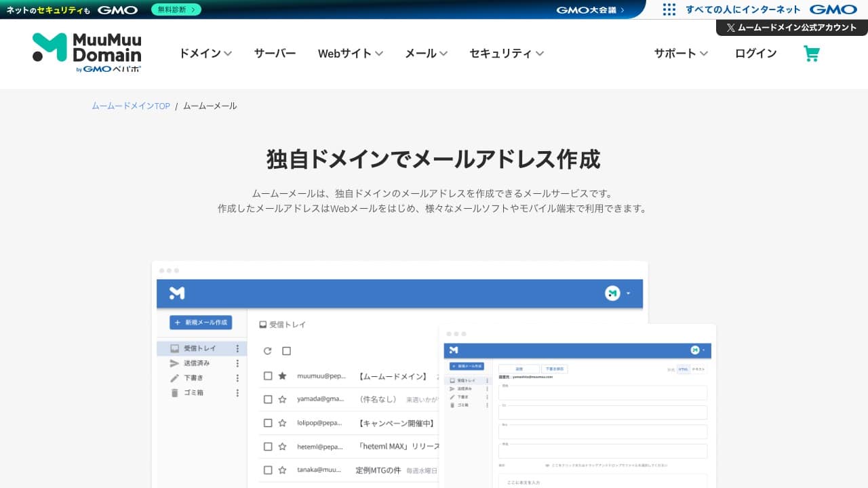Expand the メール menu
The width and height of the screenshot is (868, 488).
click(x=426, y=54)
